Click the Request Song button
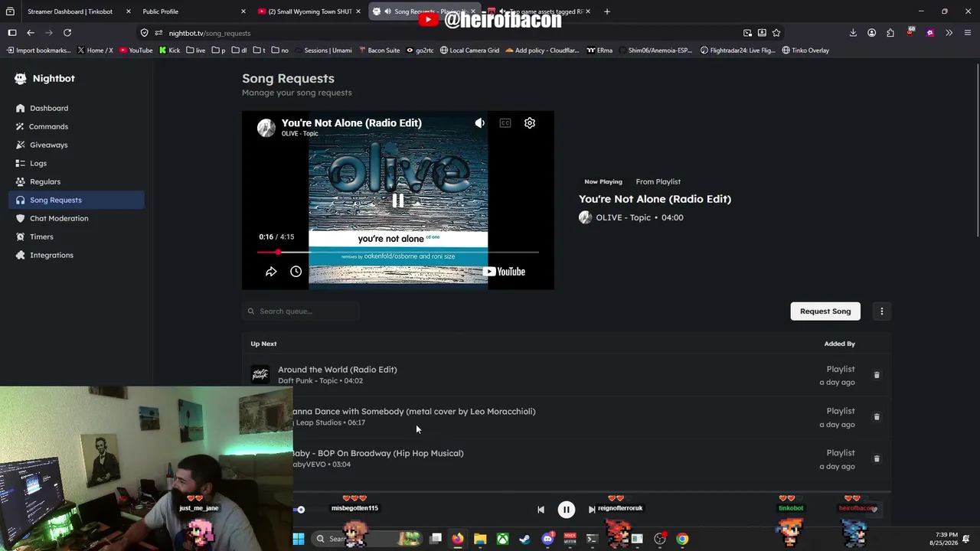 click(x=825, y=311)
